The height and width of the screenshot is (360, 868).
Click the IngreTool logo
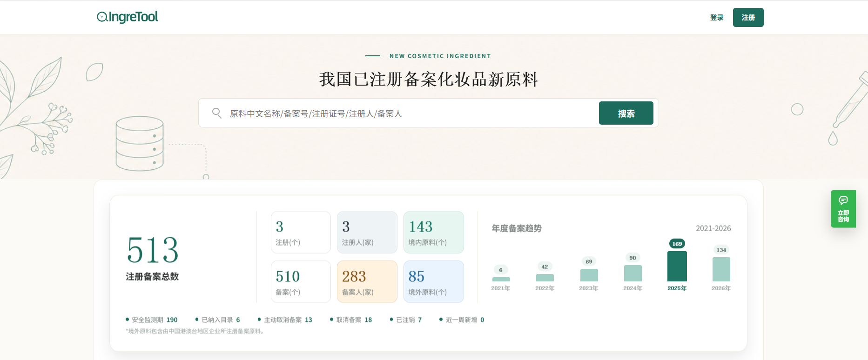[128, 17]
